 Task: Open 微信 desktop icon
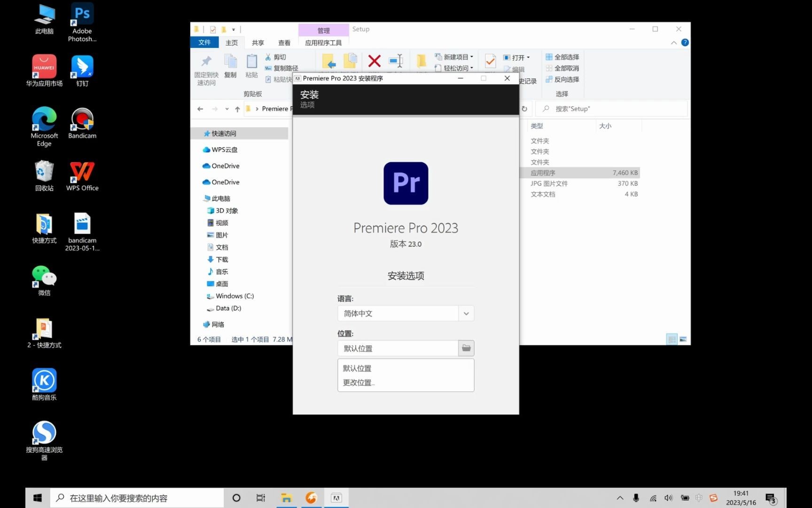(x=44, y=280)
